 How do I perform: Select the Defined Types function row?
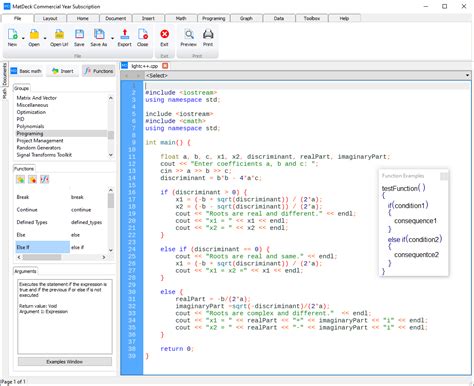[x=62, y=222]
